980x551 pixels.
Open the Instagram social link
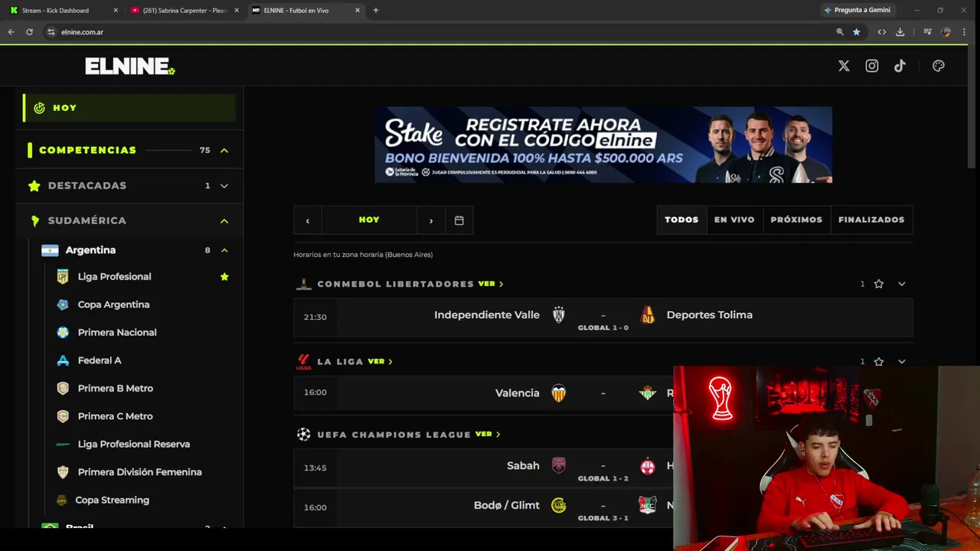click(x=872, y=66)
